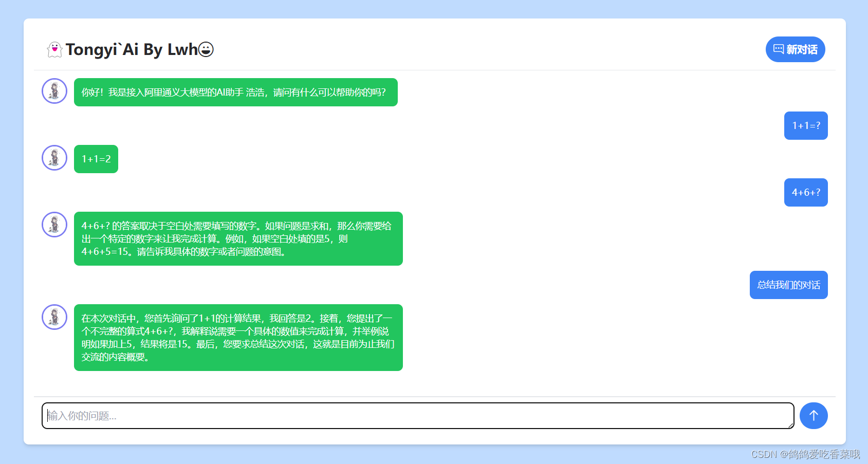Screen dimensions: 868x464
Task: Click assistant avatar beside 4+6+? explanation
Action: pos(54,225)
